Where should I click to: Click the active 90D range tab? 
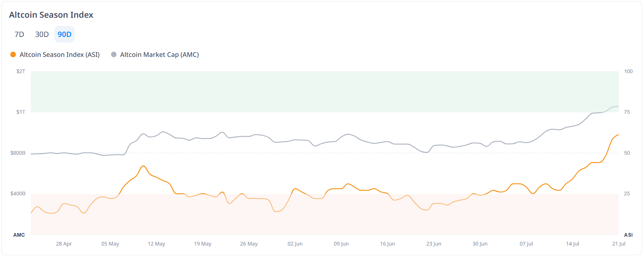[65, 34]
